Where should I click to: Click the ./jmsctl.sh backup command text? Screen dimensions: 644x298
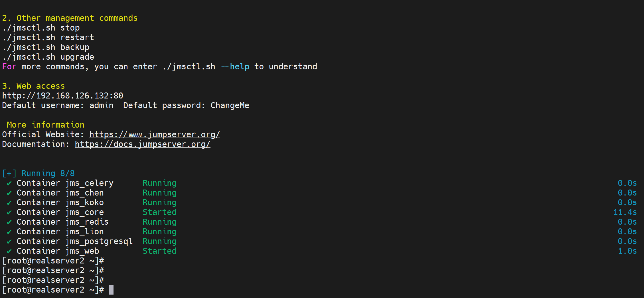click(x=46, y=47)
